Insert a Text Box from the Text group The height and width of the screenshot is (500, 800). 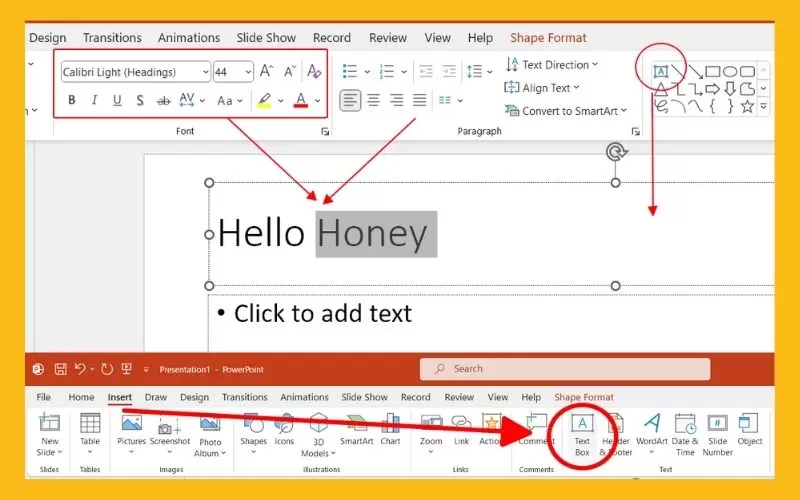tap(582, 435)
